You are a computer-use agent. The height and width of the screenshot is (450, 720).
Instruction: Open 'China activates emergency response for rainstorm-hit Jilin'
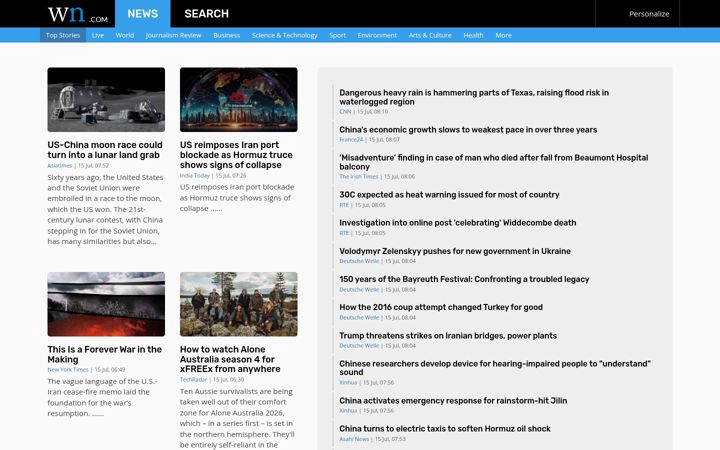tap(453, 401)
